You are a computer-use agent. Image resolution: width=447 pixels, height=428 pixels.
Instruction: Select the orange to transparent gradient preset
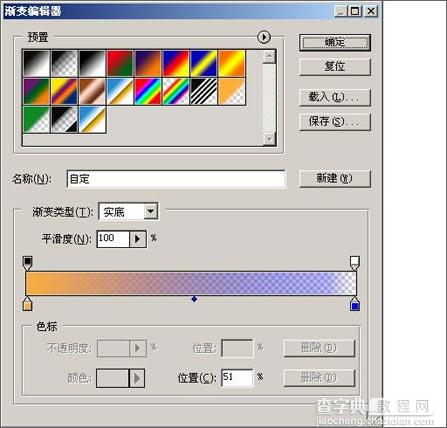(x=232, y=91)
